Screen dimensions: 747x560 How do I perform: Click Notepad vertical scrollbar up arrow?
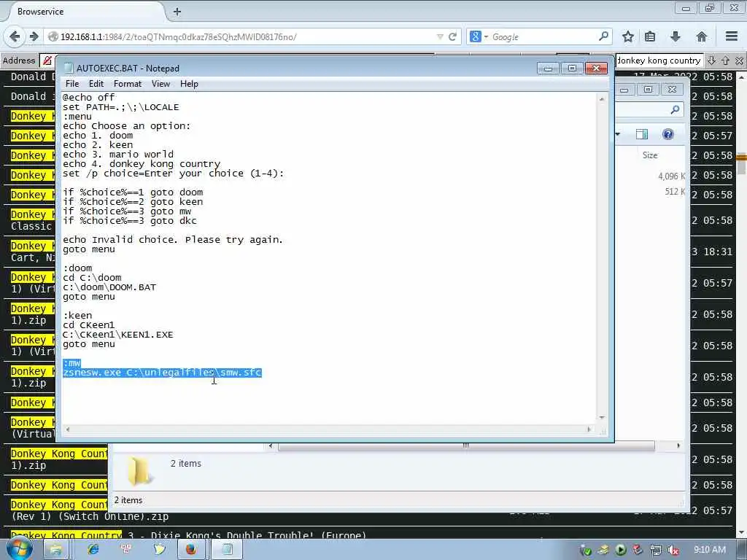point(602,99)
